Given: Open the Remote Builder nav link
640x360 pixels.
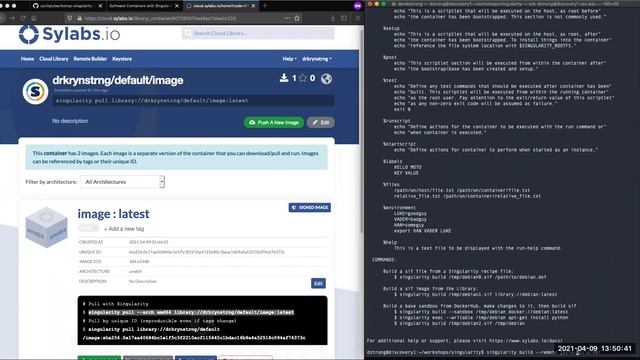Looking at the screenshot, I should [90, 59].
